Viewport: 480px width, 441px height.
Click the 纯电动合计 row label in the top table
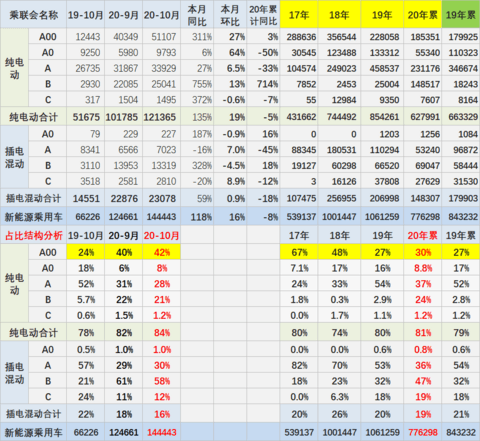pyautogui.click(x=33, y=117)
